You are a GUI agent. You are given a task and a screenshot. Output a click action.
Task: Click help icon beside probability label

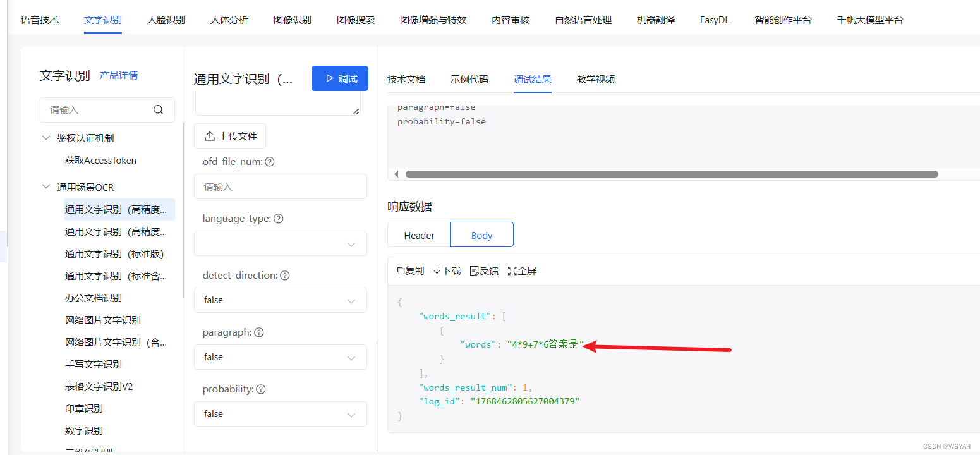click(x=261, y=389)
